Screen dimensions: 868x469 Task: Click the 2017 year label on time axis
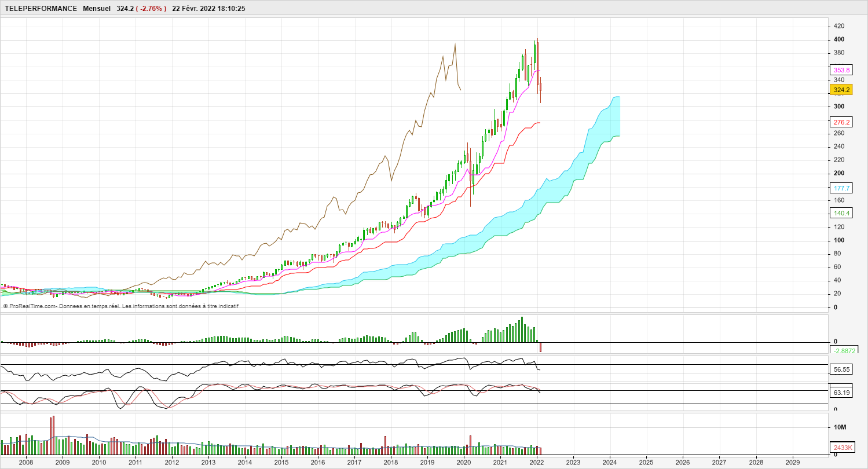pos(354,463)
